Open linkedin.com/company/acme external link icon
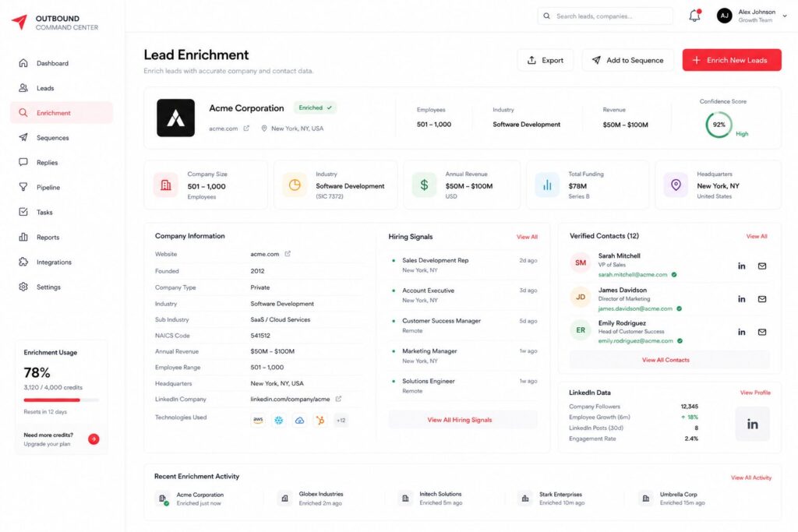 (338, 399)
